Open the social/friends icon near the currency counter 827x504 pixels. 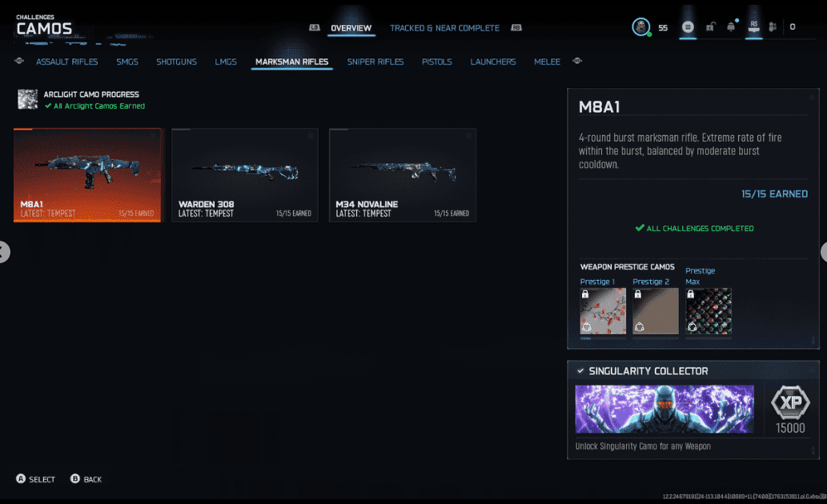[x=772, y=26]
